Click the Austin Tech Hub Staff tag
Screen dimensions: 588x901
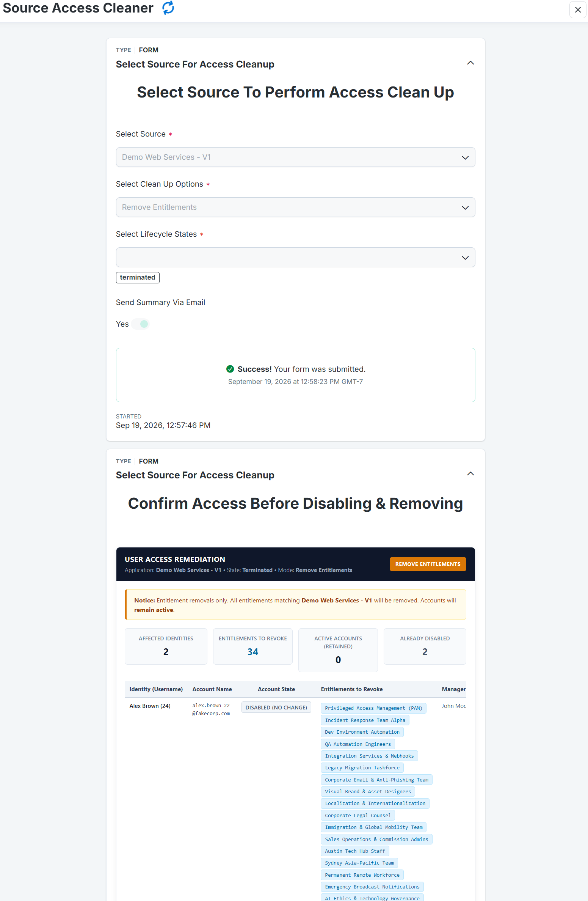point(355,851)
